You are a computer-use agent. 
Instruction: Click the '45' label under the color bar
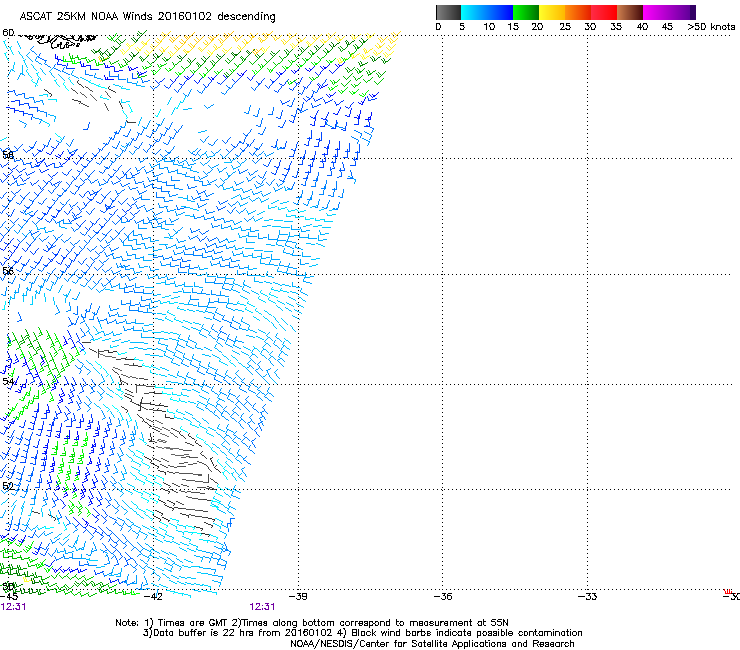pos(667,27)
